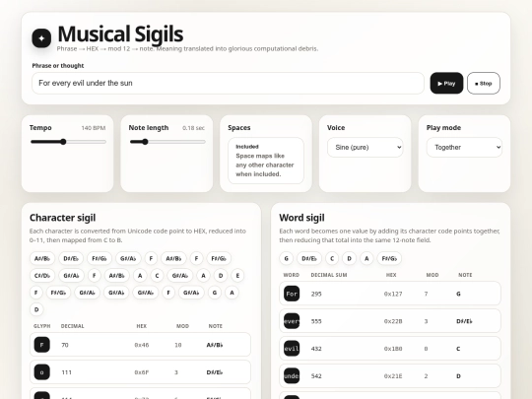The image size is (532, 399).
Task: Click the decimal value 111 in character table
Action: [x=67, y=372]
